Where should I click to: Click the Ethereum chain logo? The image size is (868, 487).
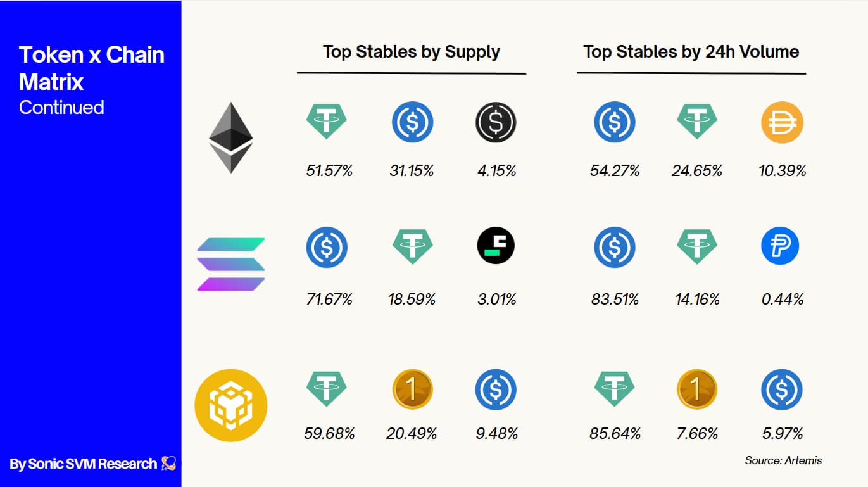click(231, 137)
